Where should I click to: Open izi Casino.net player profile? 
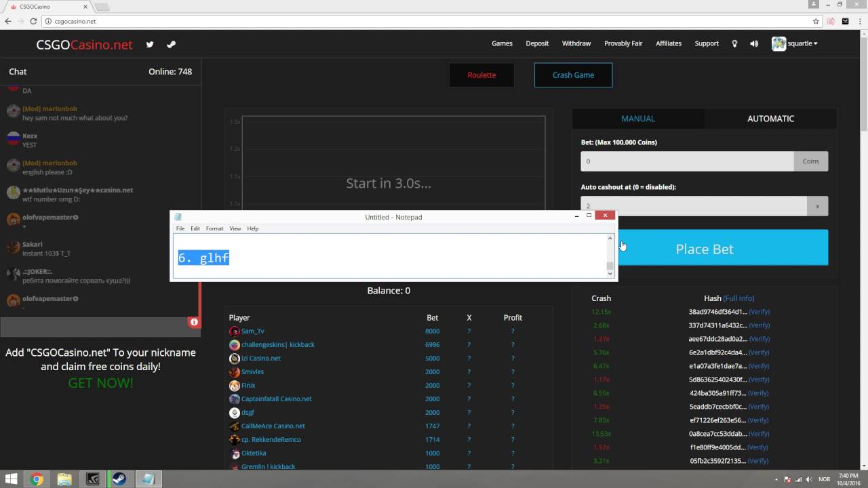tap(261, 359)
